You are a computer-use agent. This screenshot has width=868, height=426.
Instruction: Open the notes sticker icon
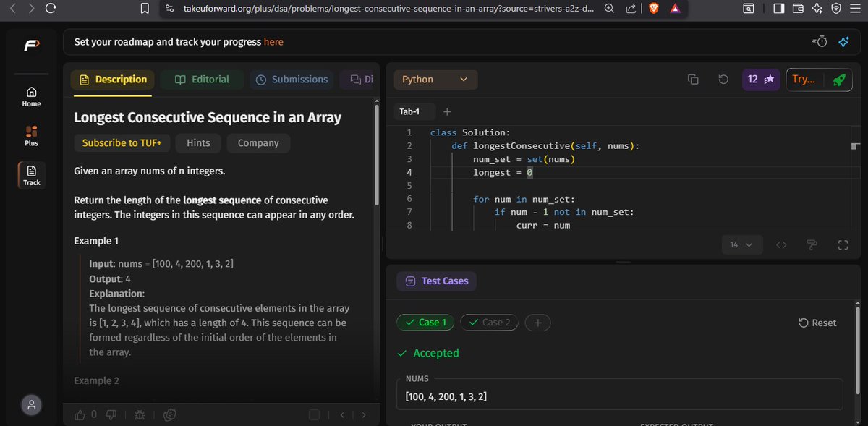pyautogui.click(x=170, y=415)
